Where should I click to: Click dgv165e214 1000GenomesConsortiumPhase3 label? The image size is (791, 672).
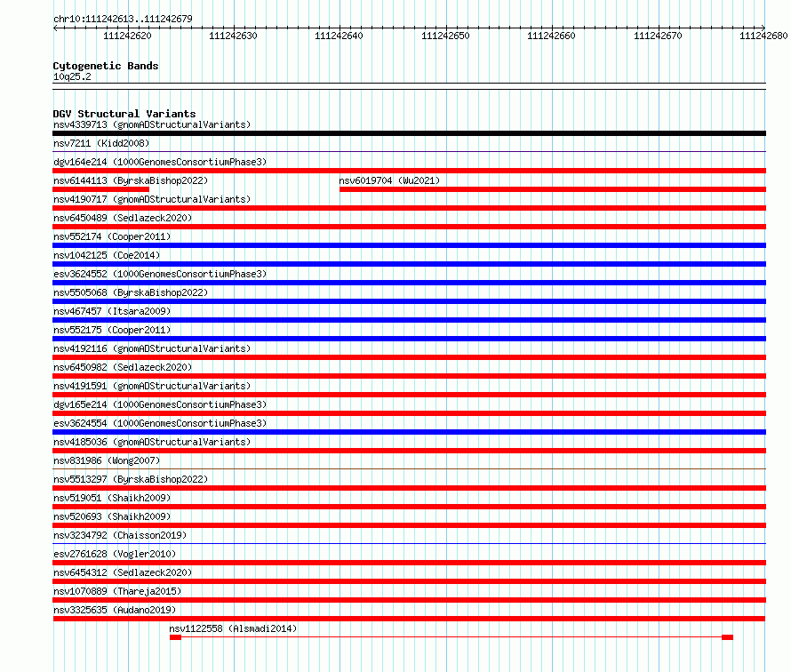click(x=160, y=404)
